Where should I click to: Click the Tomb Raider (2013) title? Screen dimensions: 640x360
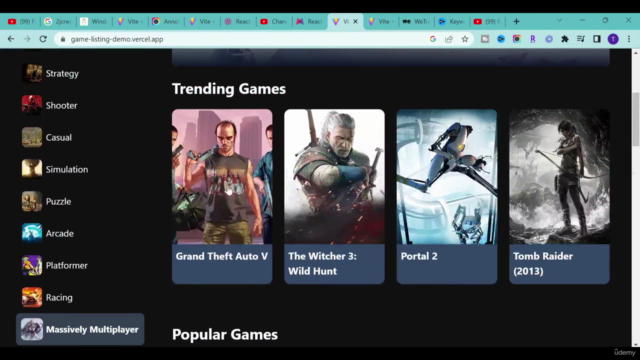543,264
